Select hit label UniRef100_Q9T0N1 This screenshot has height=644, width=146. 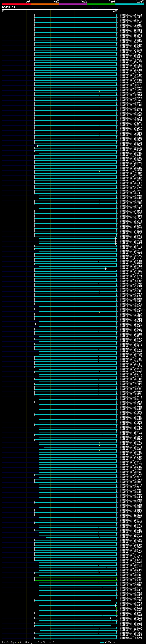point(131,203)
